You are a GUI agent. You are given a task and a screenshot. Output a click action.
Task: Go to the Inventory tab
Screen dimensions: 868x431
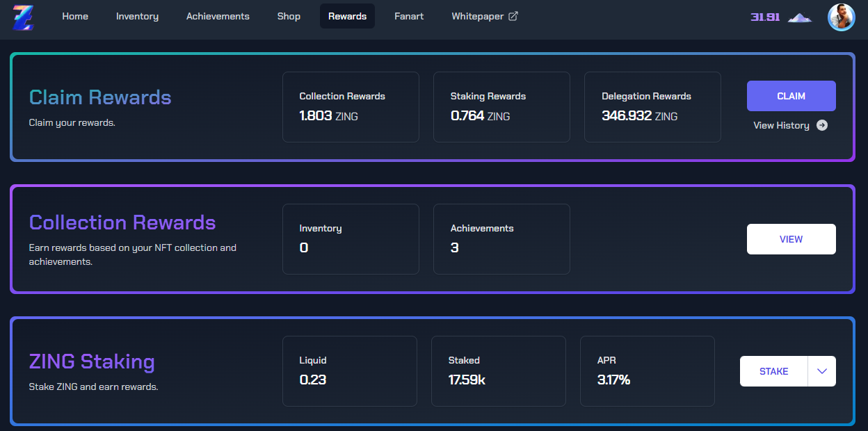137,16
